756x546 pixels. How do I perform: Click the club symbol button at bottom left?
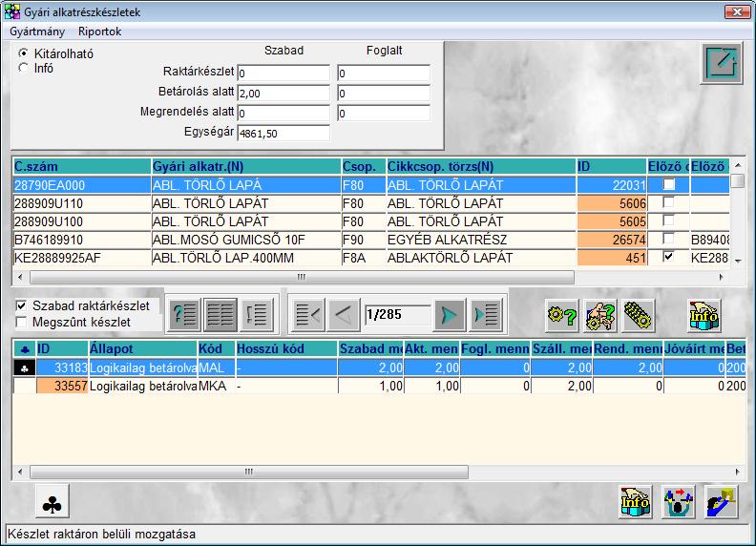tap(52, 502)
